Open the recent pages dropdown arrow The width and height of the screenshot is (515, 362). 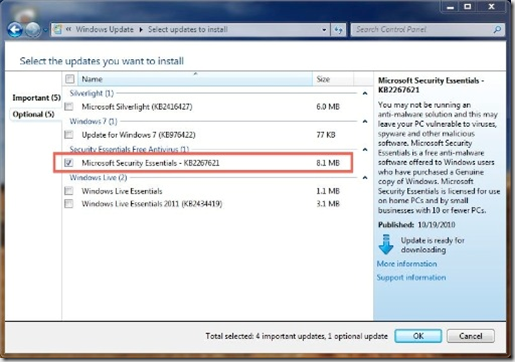coord(45,30)
